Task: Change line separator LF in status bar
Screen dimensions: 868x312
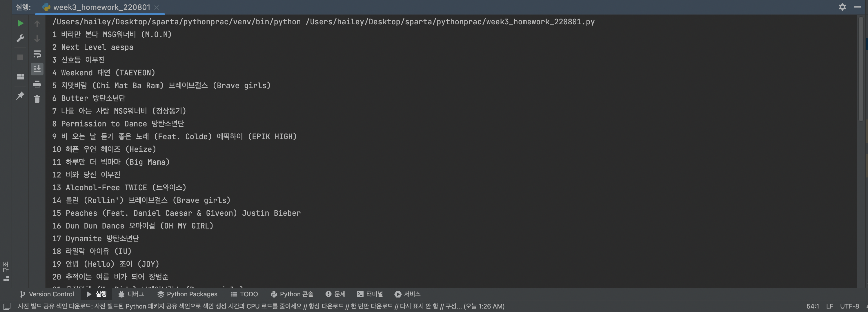Action: click(x=830, y=306)
